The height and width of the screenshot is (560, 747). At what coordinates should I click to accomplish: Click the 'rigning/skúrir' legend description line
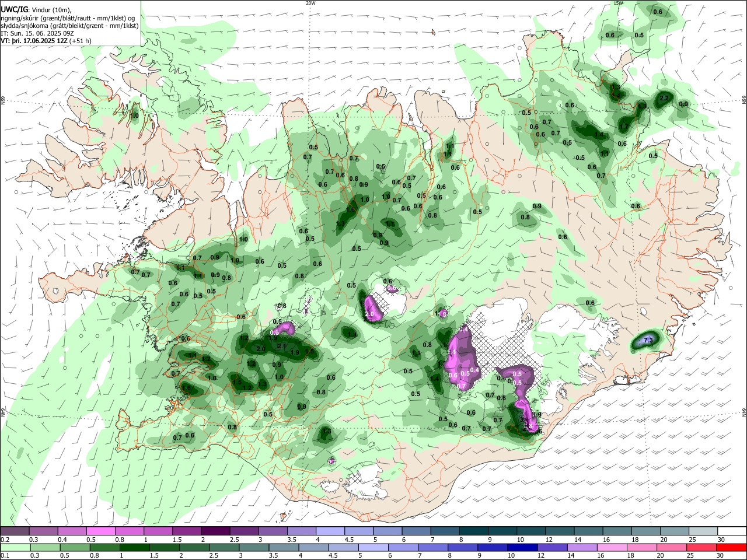[x=69, y=18]
